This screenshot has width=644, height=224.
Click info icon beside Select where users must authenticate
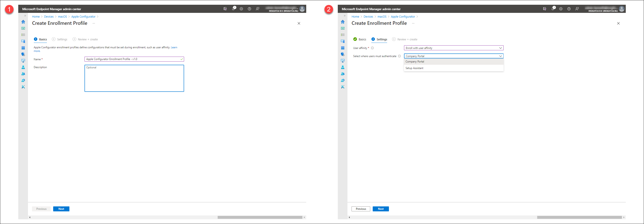399,56
